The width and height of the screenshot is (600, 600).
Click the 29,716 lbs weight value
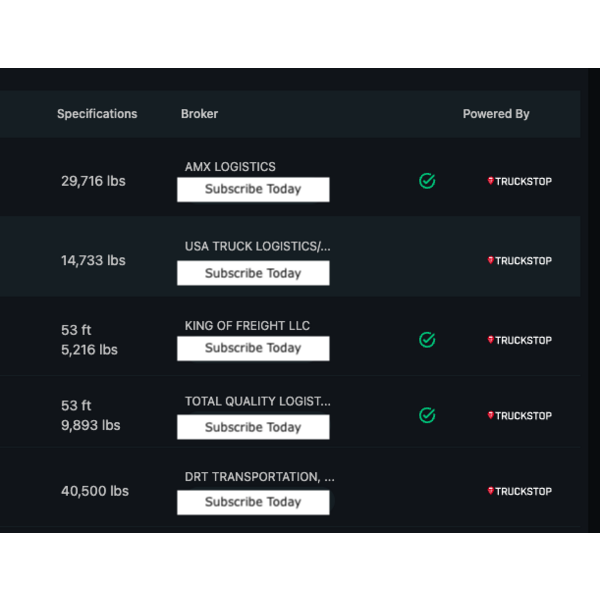coord(93,181)
